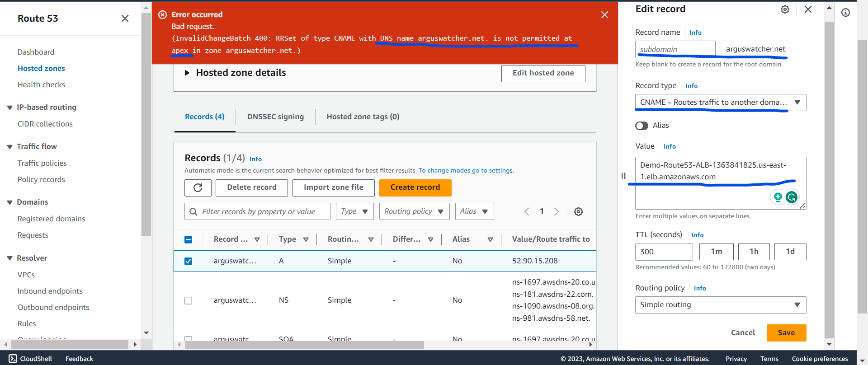This screenshot has height=365, width=868.
Task: Open Dashboard in the sidebar
Action: pos(36,52)
